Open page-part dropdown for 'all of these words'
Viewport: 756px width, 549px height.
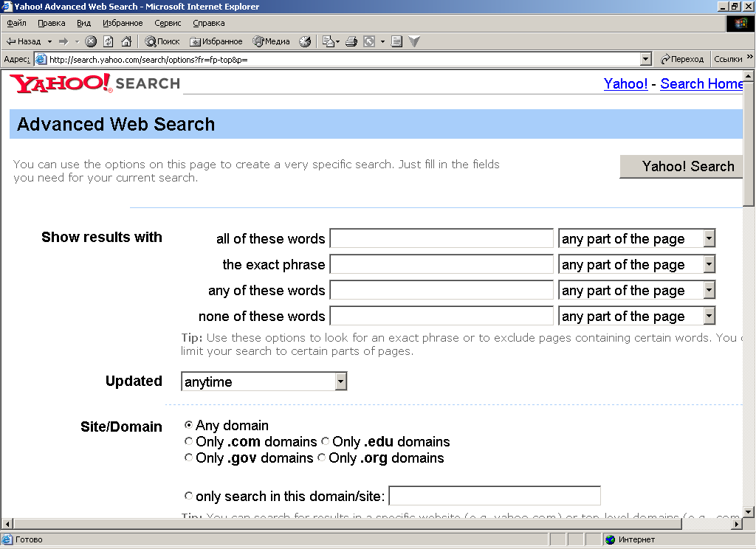tap(636, 238)
